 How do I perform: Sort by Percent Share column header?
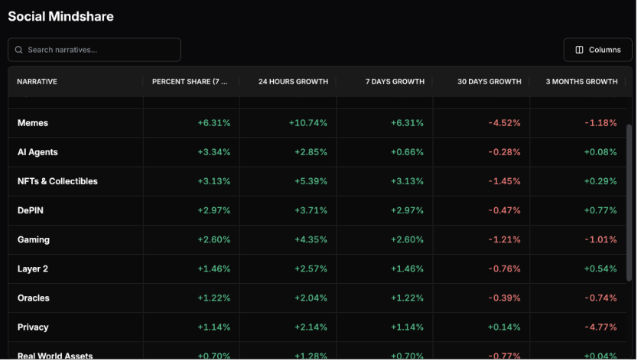(x=190, y=82)
